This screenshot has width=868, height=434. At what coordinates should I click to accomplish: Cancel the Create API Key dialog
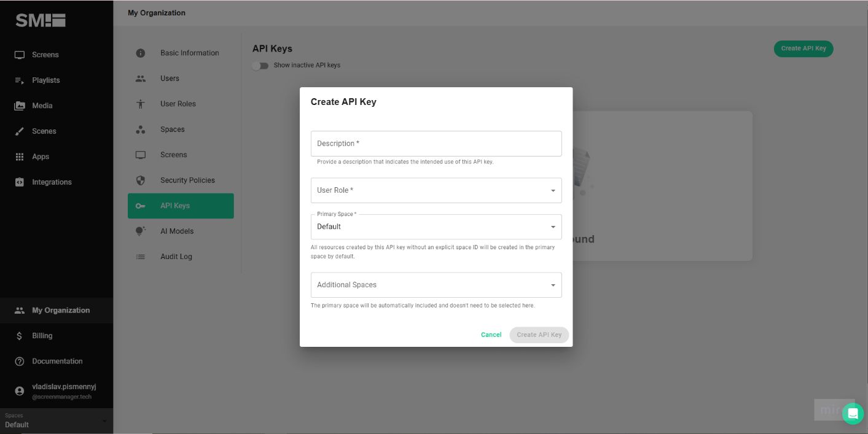tap(491, 335)
